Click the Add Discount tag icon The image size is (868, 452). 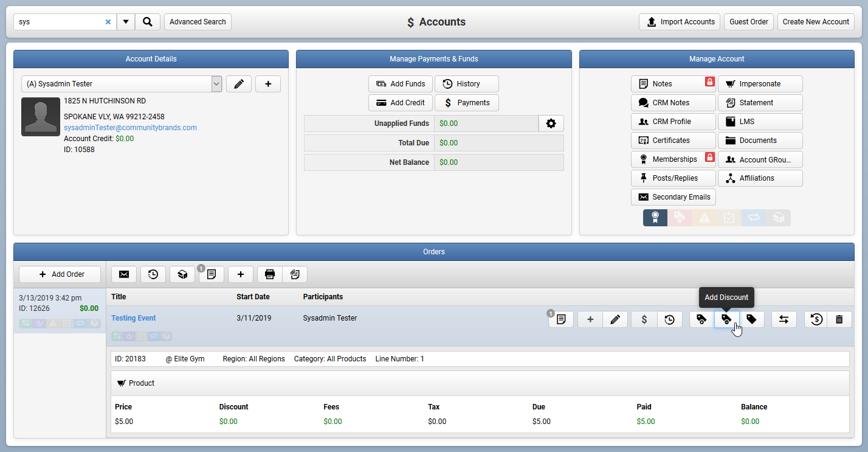click(726, 319)
